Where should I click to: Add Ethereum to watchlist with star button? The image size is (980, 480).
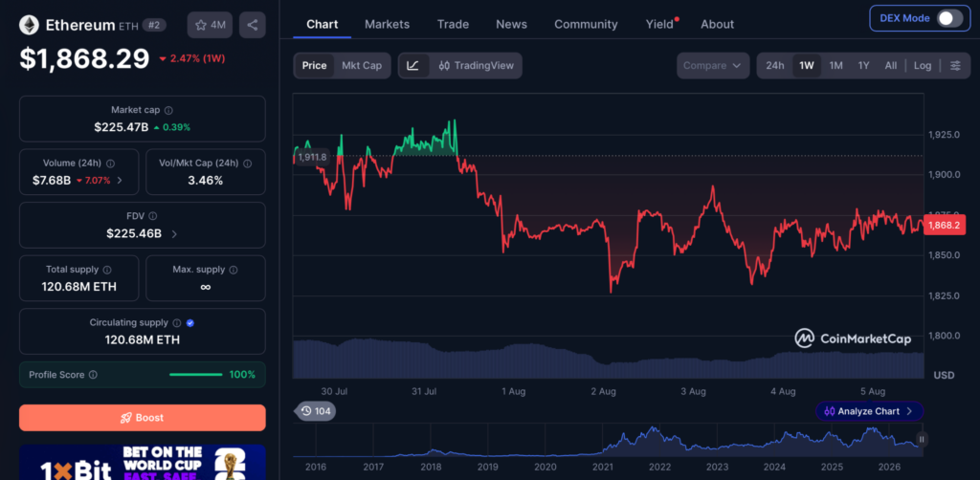pos(210,25)
